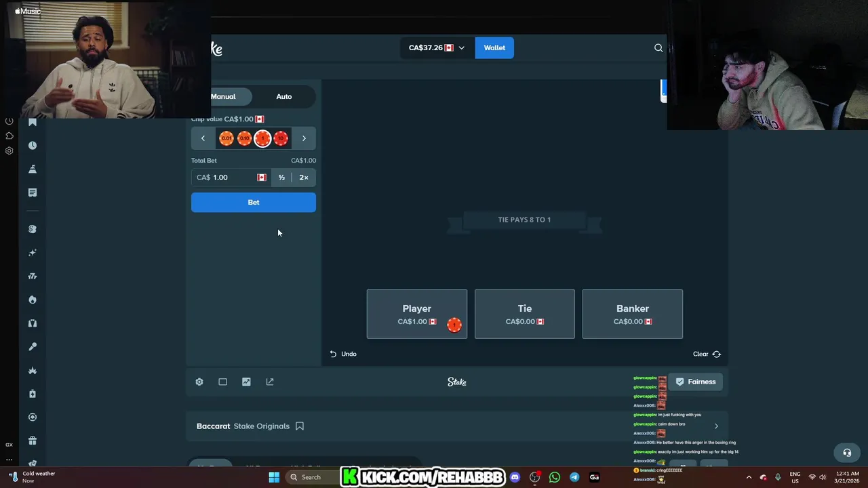
Task: Open the bookmark icon in the Stake sidebar
Action: pos(33,122)
